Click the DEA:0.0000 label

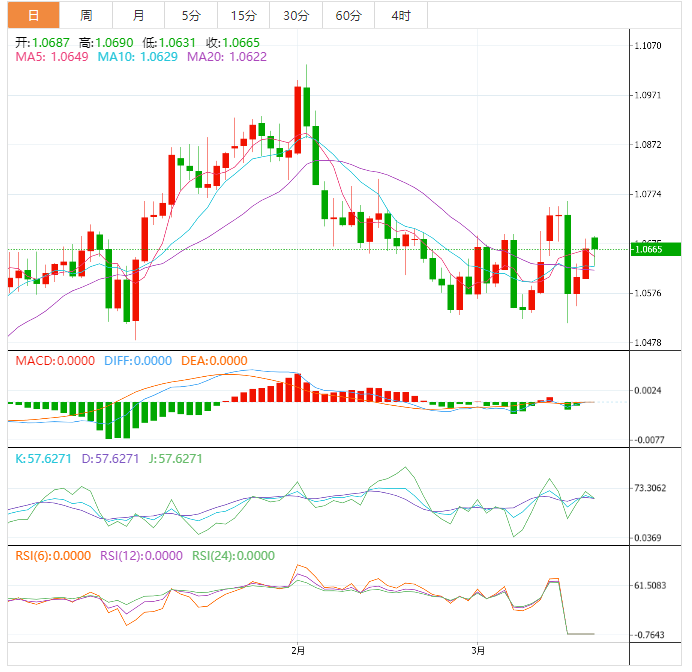214,360
